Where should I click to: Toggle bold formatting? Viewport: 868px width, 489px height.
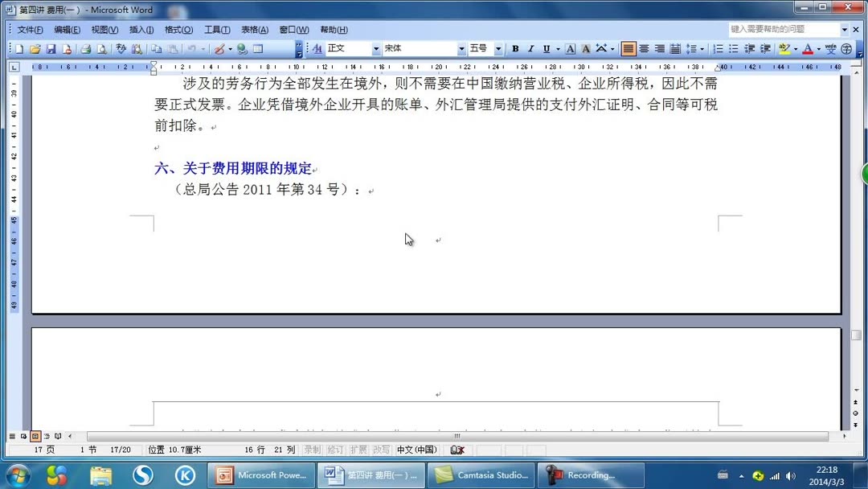(515, 49)
